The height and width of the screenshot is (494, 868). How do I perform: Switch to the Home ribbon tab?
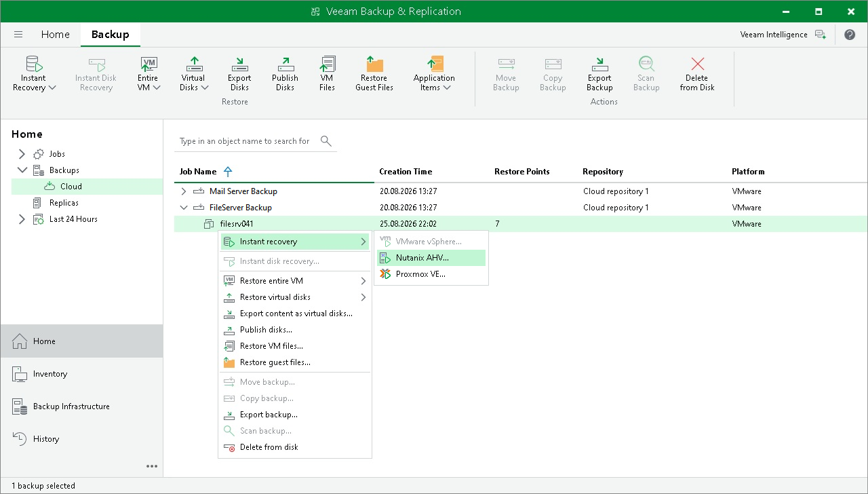[x=56, y=35]
